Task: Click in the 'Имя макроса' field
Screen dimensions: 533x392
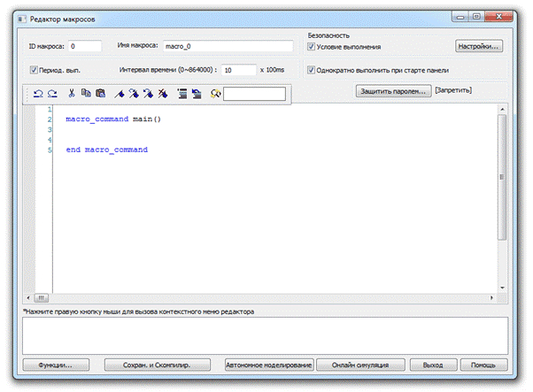Action: coord(227,46)
